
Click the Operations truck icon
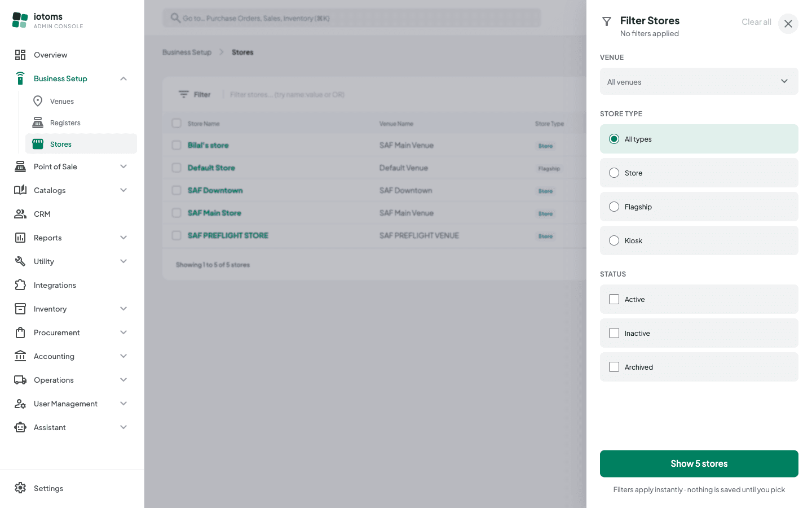pos(20,380)
